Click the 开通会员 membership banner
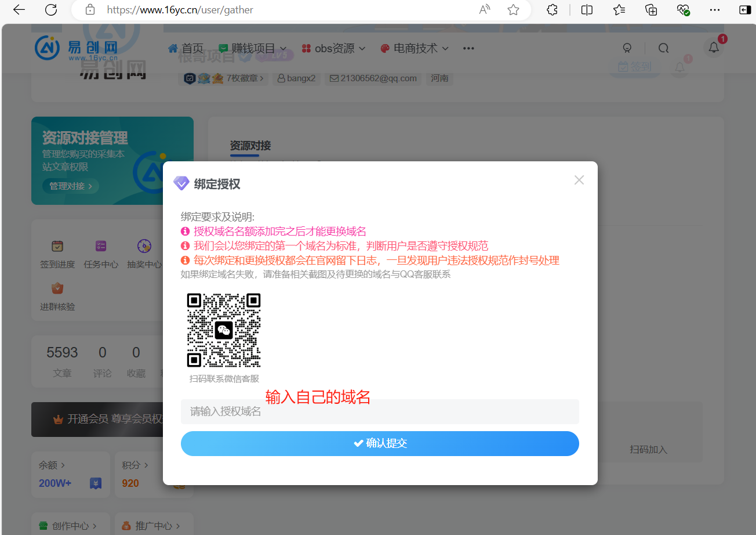The image size is (756, 535). click(97, 419)
